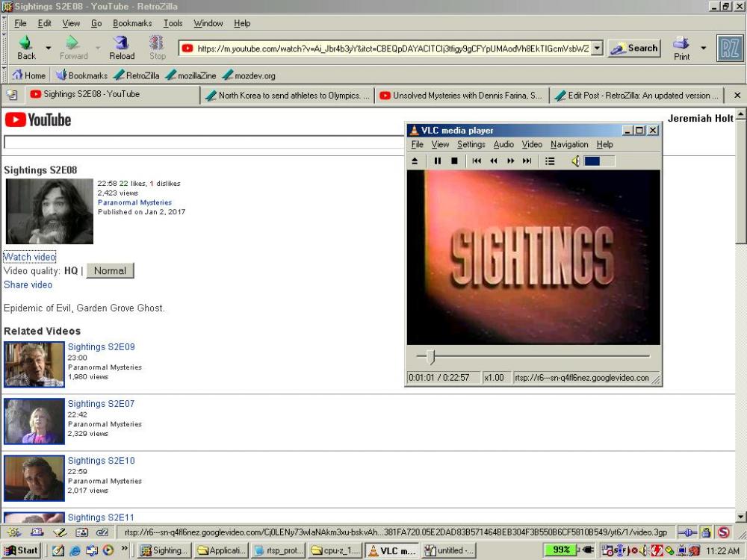Open RetroZilla Tools menu
The width and height of the screenshot is (747, 560).
173,23
